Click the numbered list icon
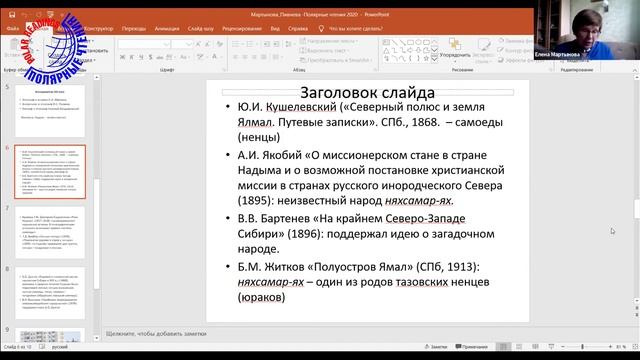This screenshot has height=360, width=640. click(251, 44)
